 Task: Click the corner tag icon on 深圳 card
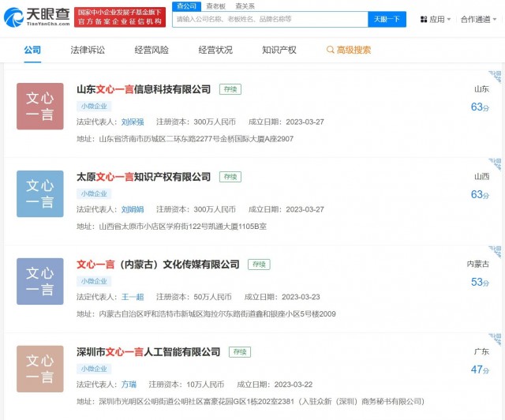pyautogui.click(x=495, y=339)
